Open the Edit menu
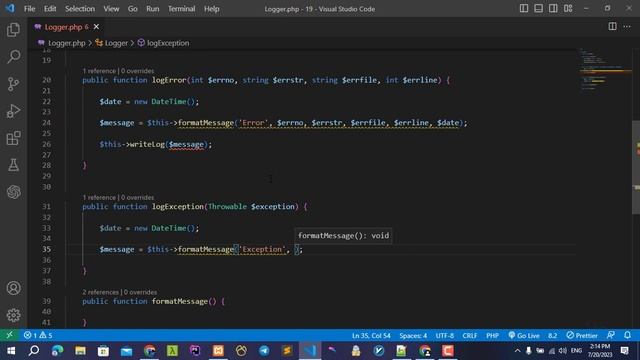 [50, 9]
